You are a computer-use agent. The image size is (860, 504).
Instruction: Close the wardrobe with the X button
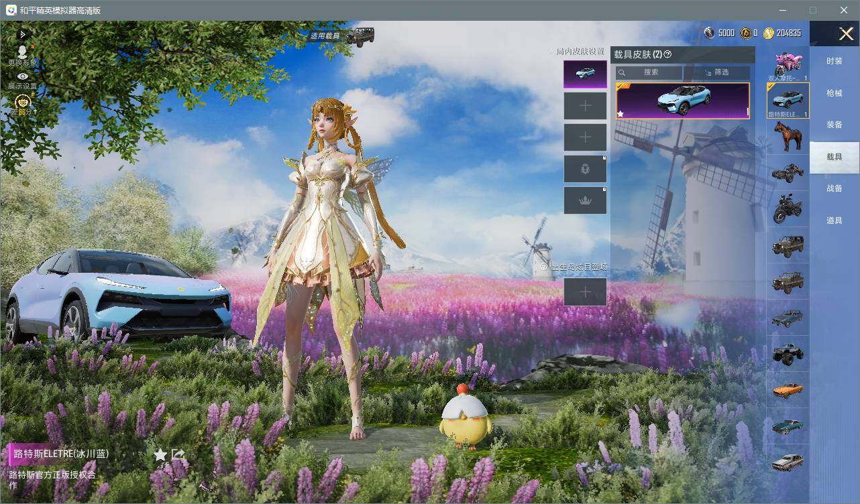(x=846, y=34)
